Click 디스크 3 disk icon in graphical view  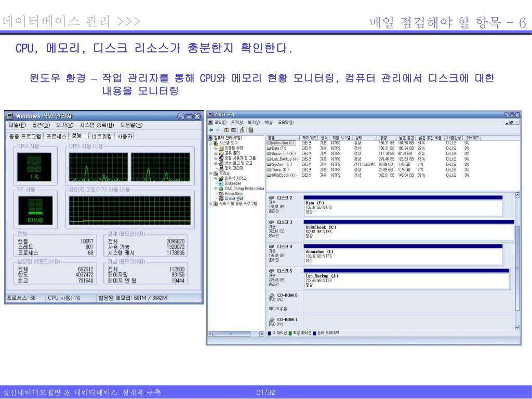(x=271, y=222)
